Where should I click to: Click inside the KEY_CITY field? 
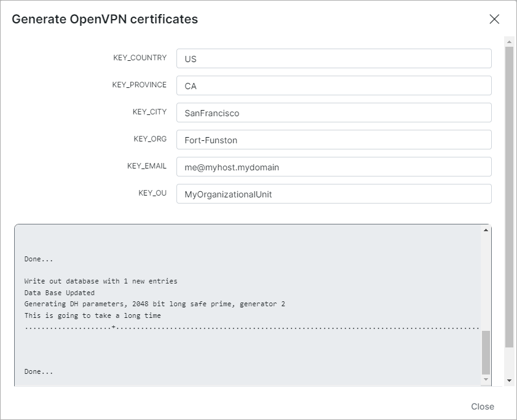[334, 113]
